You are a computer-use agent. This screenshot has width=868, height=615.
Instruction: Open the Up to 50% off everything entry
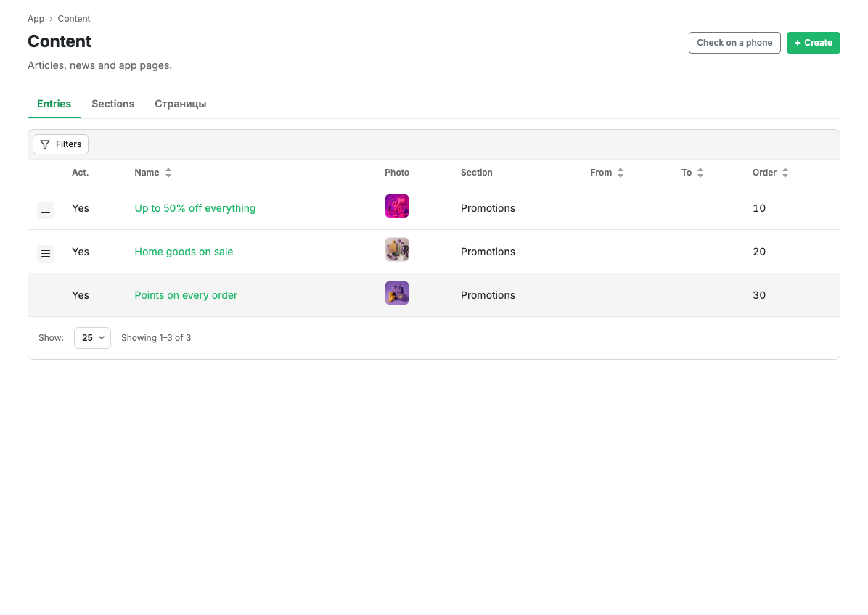[195, 208]
